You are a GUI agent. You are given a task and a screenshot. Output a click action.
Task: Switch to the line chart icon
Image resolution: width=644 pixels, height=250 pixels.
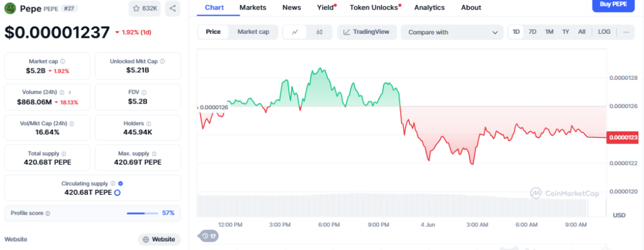click(x=295, y=32)
